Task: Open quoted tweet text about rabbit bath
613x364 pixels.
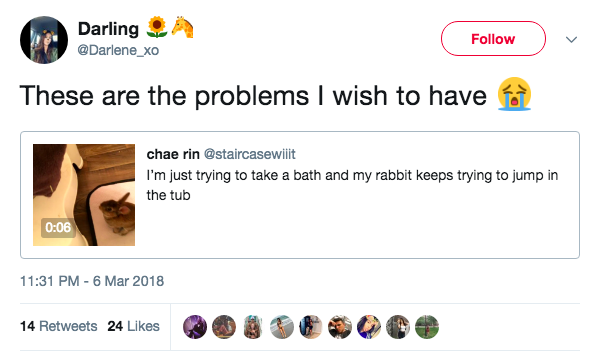Action: tap(352, 185)
